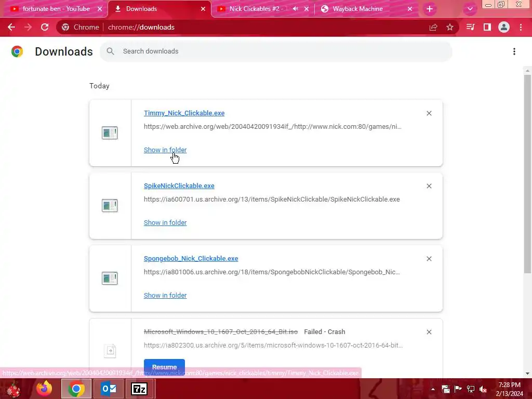Show hidden system tray icons
Image resolution: width=532 pixels, height=399 pixels.
tap(433, 389)
